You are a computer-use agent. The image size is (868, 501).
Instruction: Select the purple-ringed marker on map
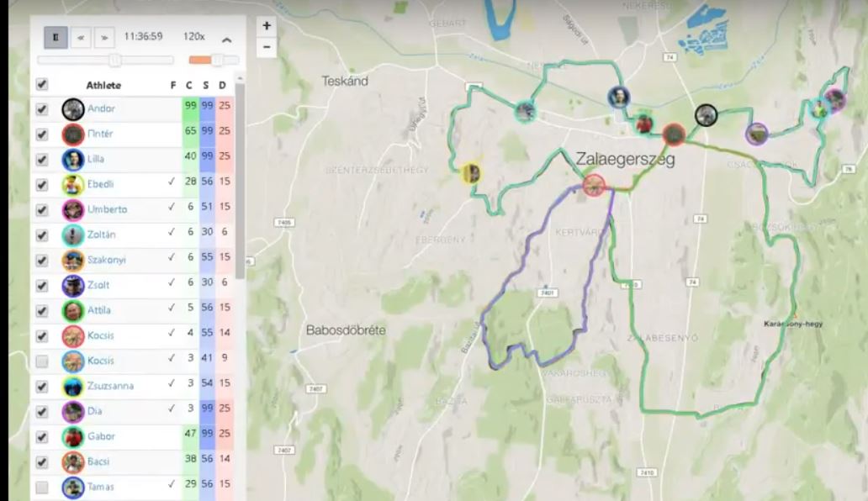(x=756, y=134)
